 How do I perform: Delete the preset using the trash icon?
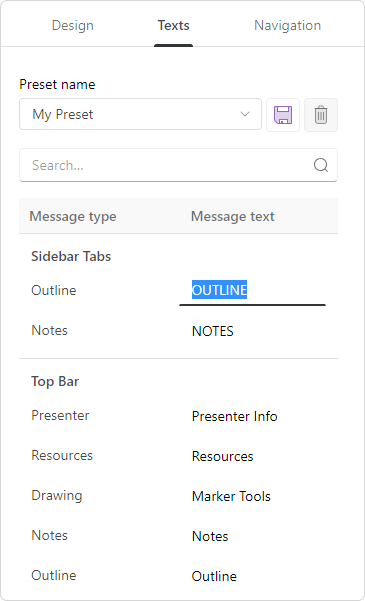321,115
